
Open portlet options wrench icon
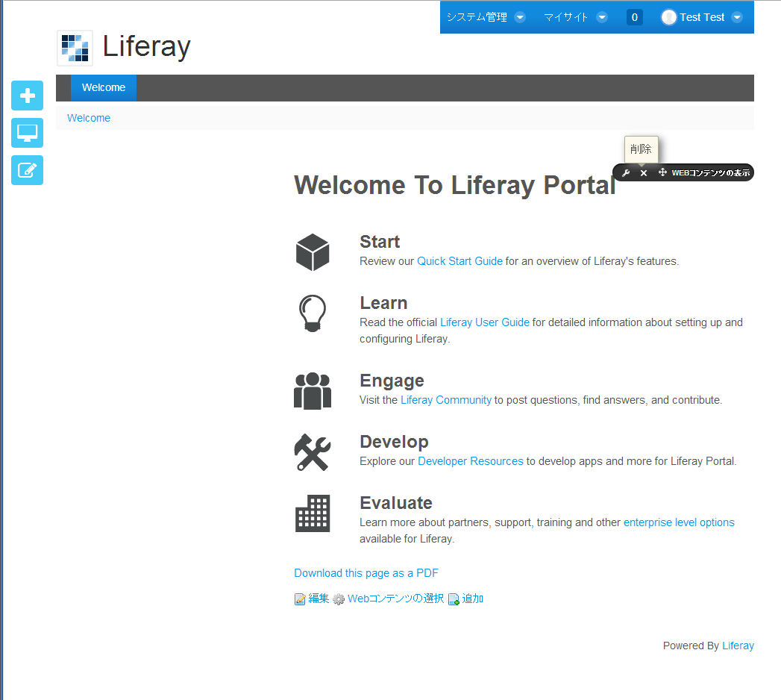(x=626, y=173)
